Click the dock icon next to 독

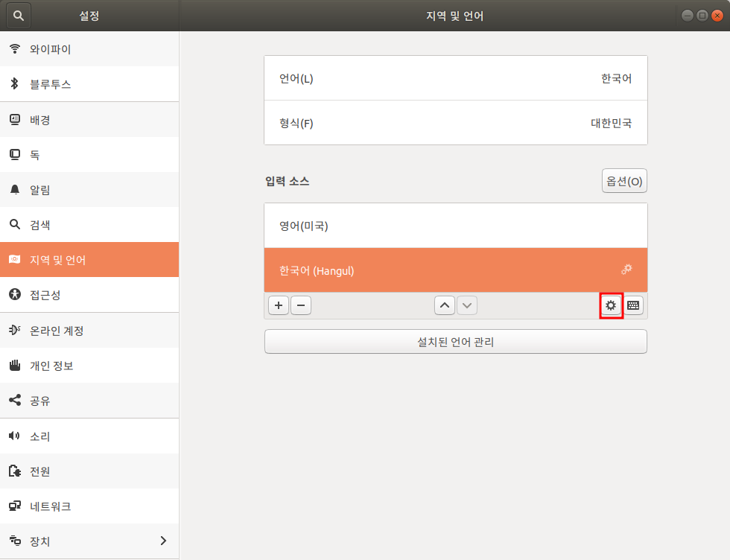point(15,155)
